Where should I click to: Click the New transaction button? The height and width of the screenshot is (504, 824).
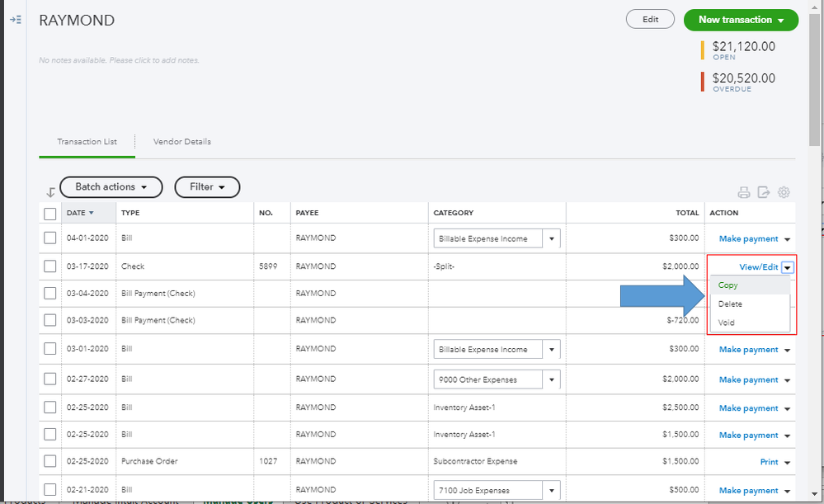[740, 20]
